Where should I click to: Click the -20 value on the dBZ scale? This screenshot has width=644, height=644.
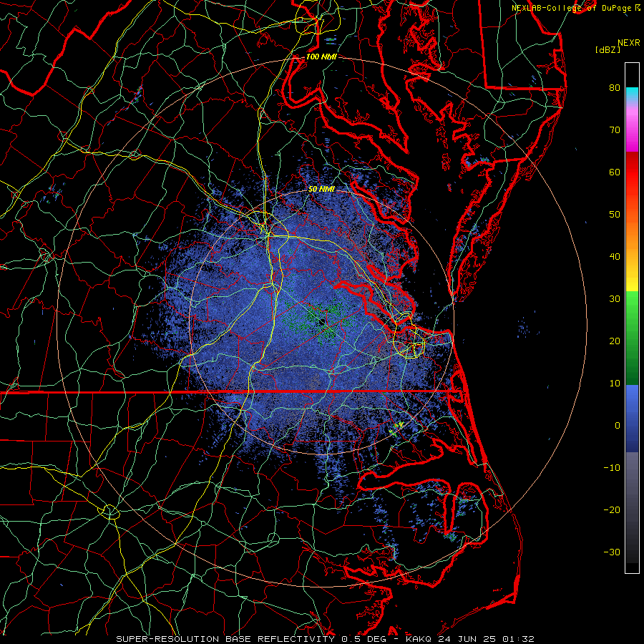[612, 510]
